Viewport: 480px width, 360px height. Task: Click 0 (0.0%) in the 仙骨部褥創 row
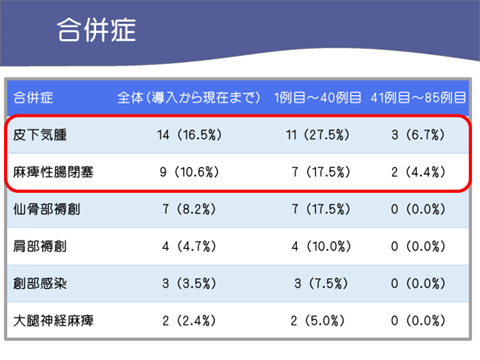(418, 209)
